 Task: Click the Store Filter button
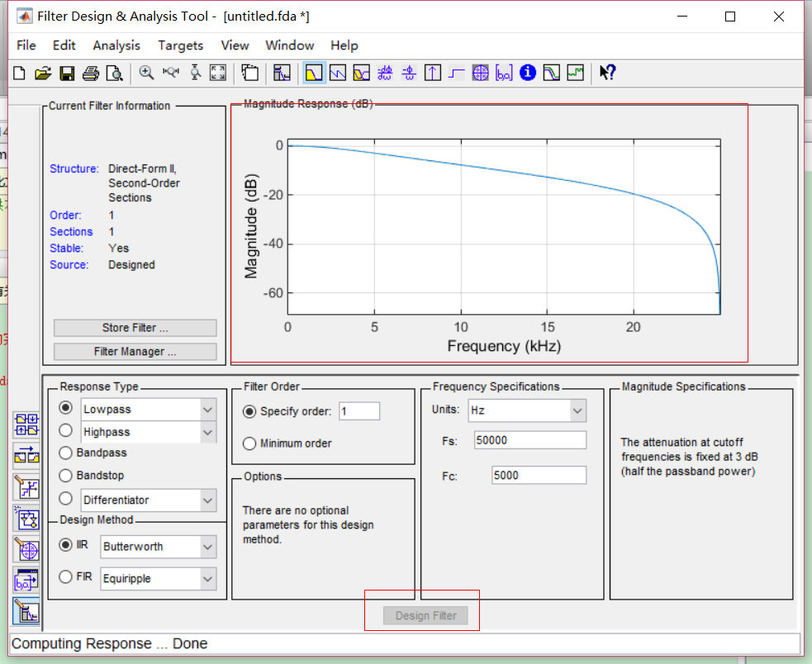(x=135, y=328)
